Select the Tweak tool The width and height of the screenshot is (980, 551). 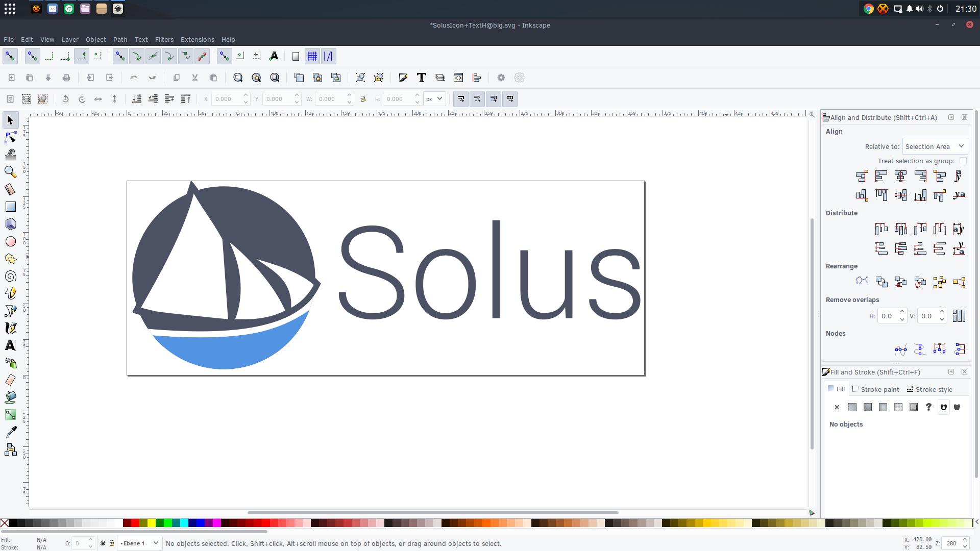pyautogui.click(x=10, y=155)
